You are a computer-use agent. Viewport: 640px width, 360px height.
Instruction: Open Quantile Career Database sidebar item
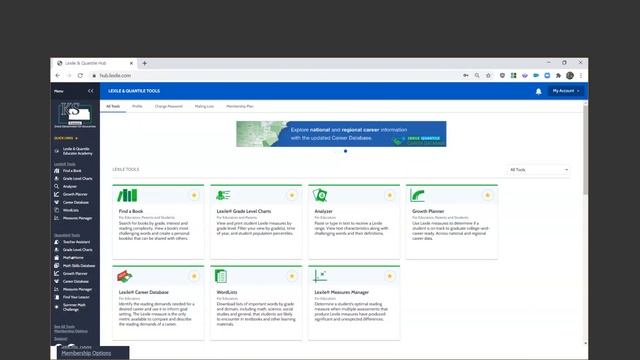pyautogui.click(x=76, y=281)
